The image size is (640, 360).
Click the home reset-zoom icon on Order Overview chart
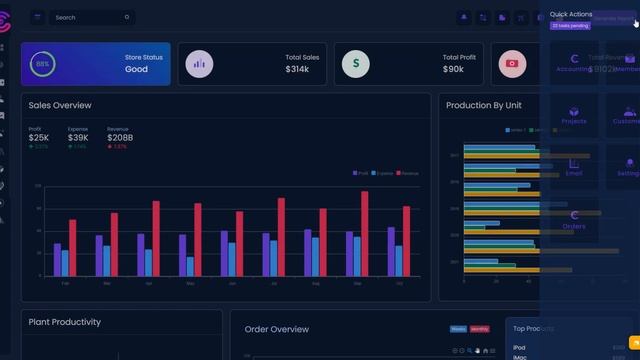coord(485,351)
